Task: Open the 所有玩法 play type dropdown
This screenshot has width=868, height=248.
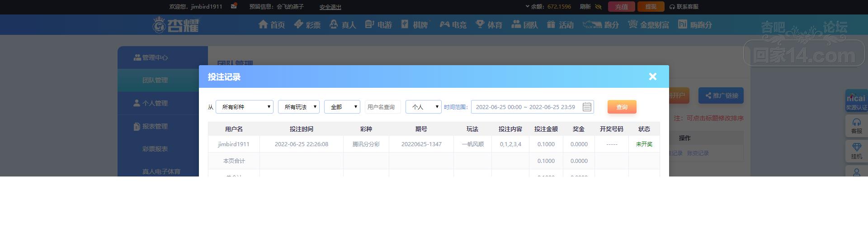Action: 299,107
